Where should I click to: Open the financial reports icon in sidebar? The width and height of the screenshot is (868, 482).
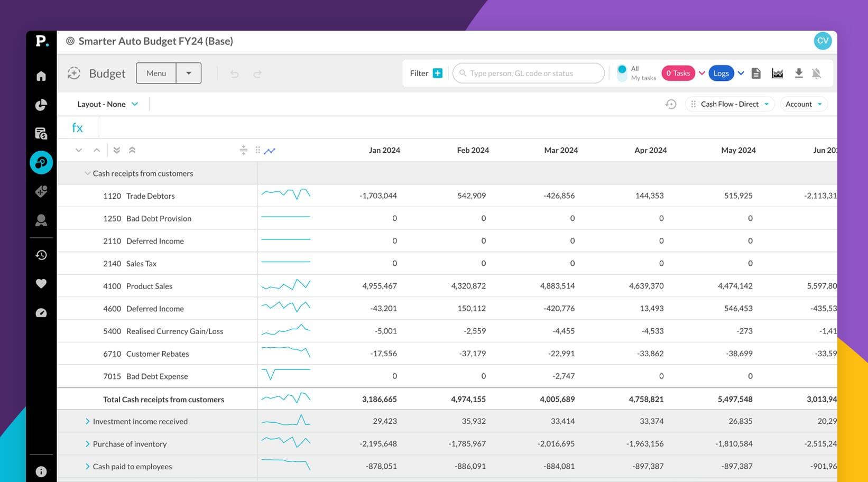[x=41, y=133]
